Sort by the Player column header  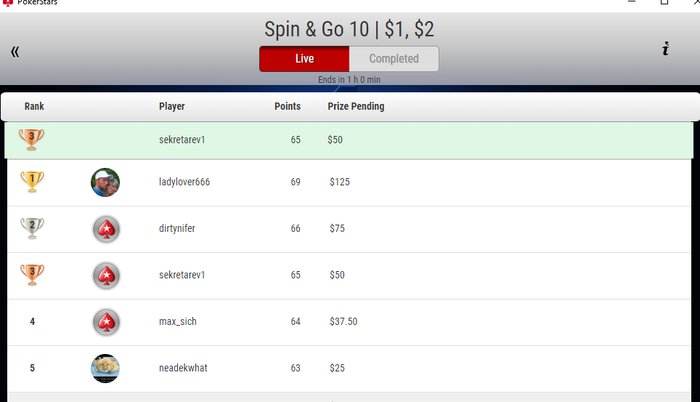point(172,107)
